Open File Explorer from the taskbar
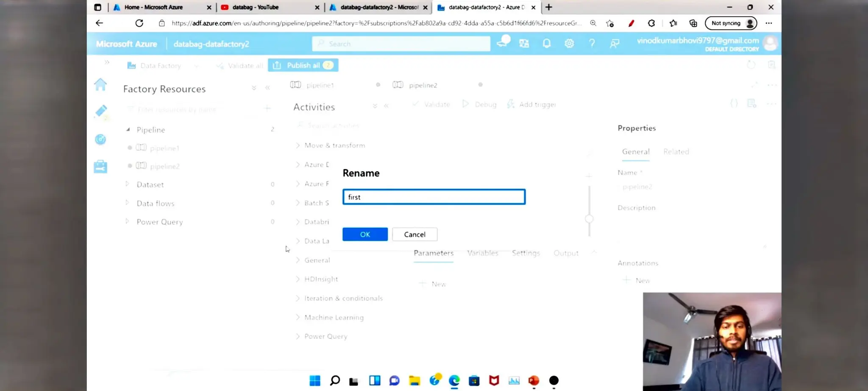Viewport: 868px width, 391px height. pos(415,380)
